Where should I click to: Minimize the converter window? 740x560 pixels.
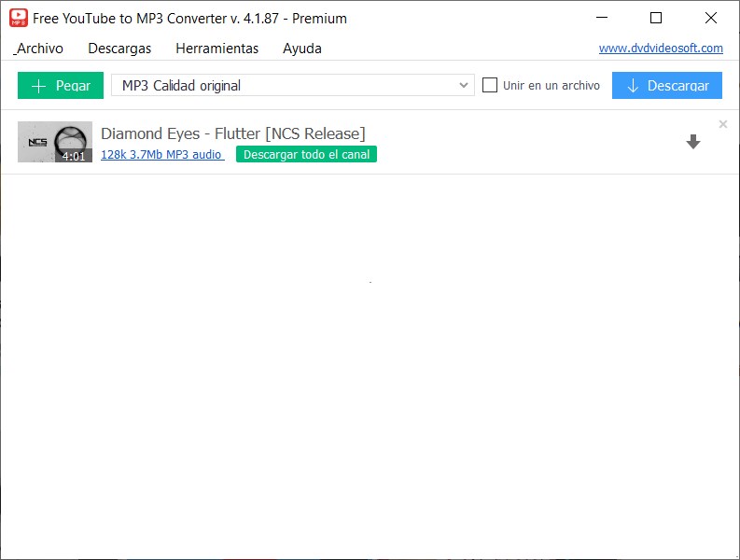pyautogui.click(x=602, y=18)
